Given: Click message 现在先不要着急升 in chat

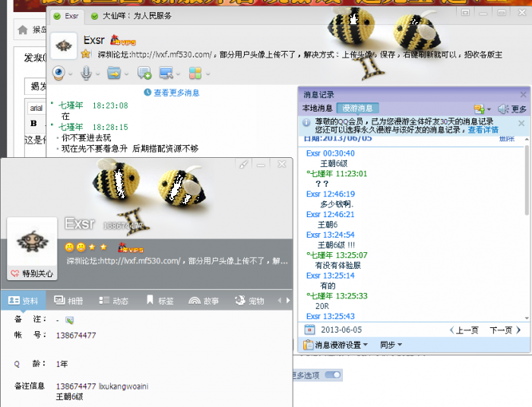Looking at the screenshot, I should pyautogui.click(x=130, y=148).
